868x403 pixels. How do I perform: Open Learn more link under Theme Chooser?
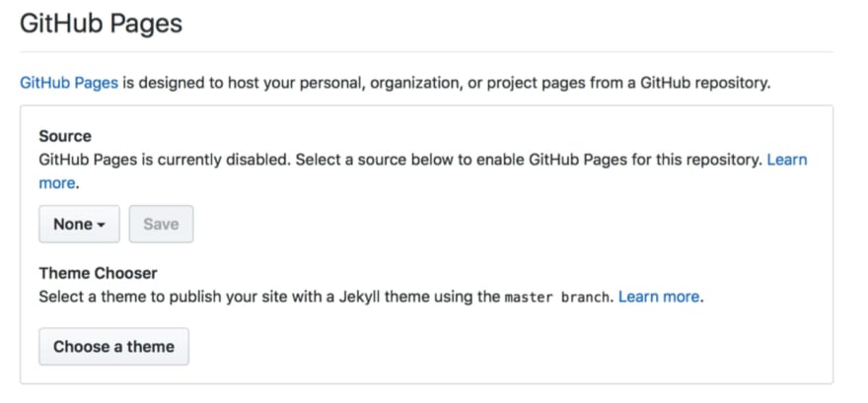tap(659, 297)
